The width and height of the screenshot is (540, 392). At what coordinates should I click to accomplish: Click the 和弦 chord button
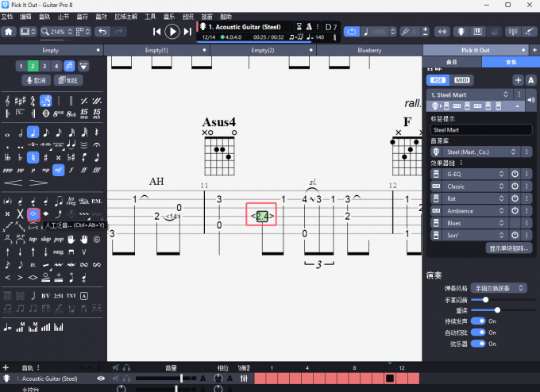point(68,80)
